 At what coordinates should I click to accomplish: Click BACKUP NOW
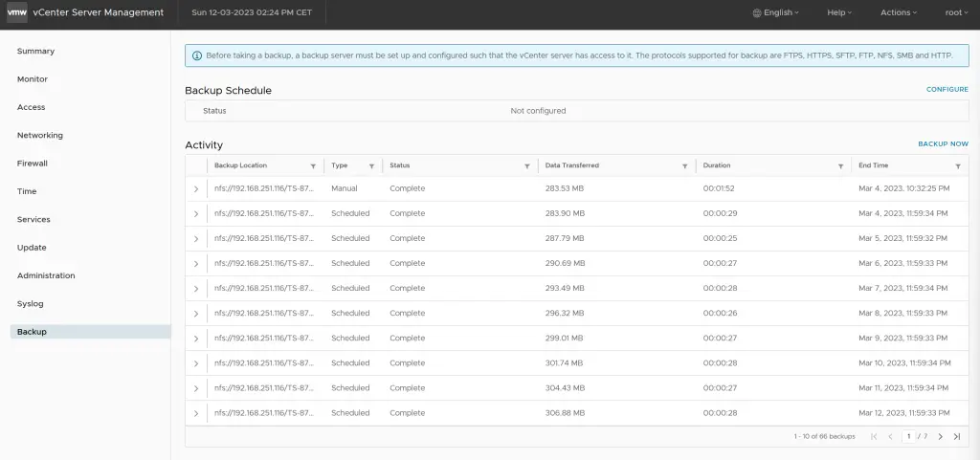click(943, 143)
